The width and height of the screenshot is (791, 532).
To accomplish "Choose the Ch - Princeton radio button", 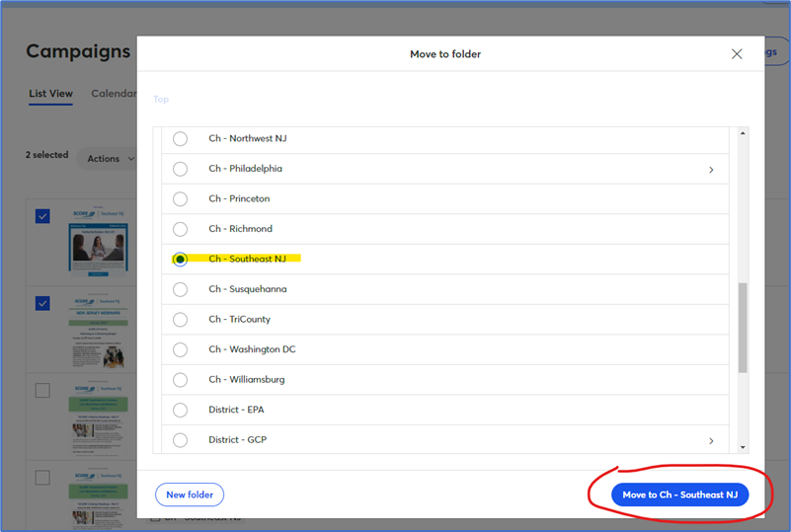I will point(180,199).
